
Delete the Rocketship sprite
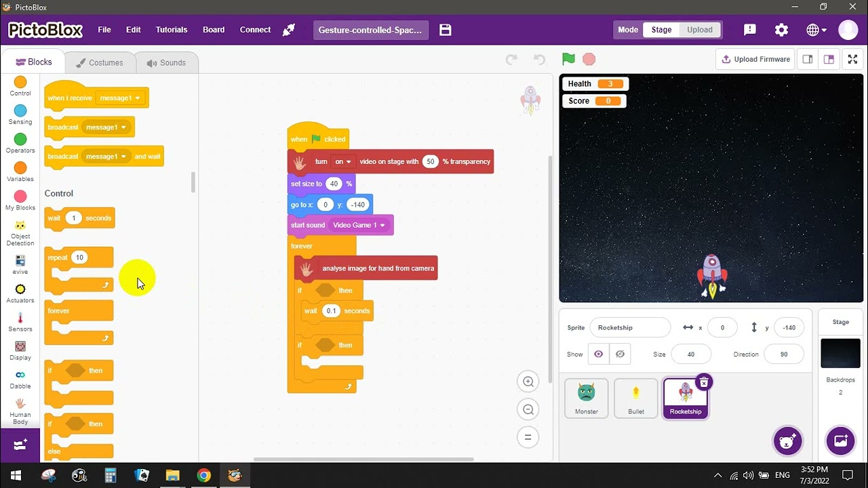click(704, 382)
